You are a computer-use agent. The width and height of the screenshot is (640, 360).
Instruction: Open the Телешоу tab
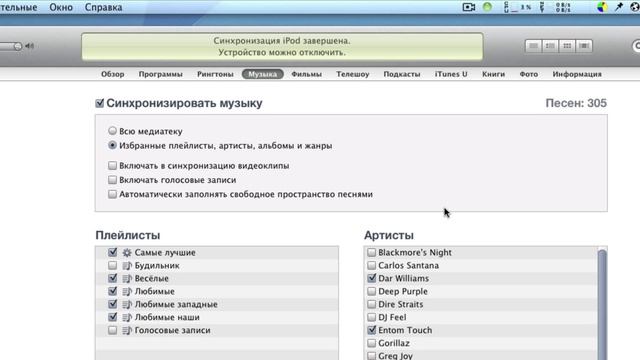coord(353,74)
